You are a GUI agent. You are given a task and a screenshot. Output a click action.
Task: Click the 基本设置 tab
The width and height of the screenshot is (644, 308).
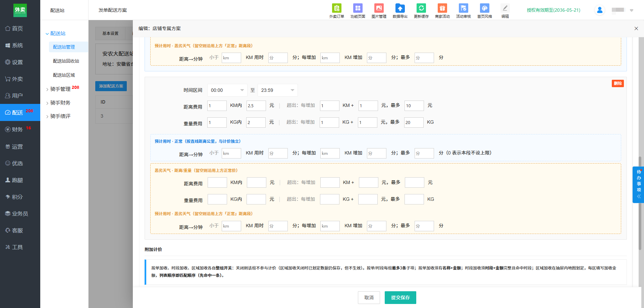(x=110, y=34)
